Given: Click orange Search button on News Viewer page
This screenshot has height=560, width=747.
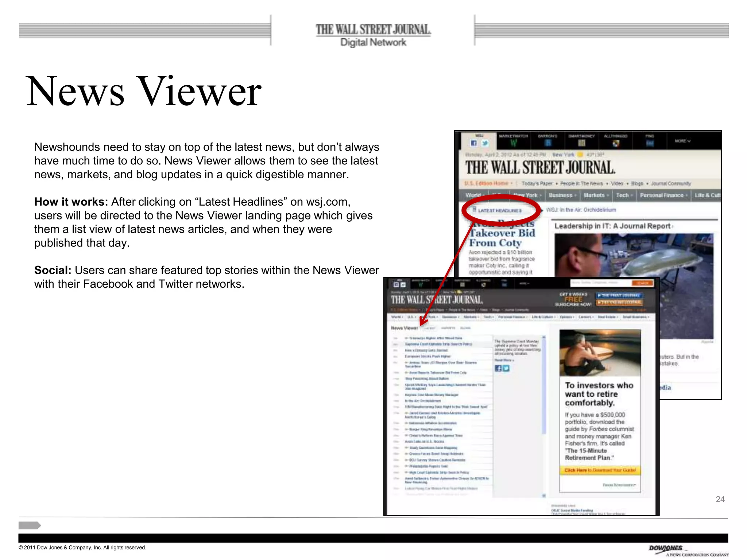Looking at the screenshot, I should [x=642, y=283].
